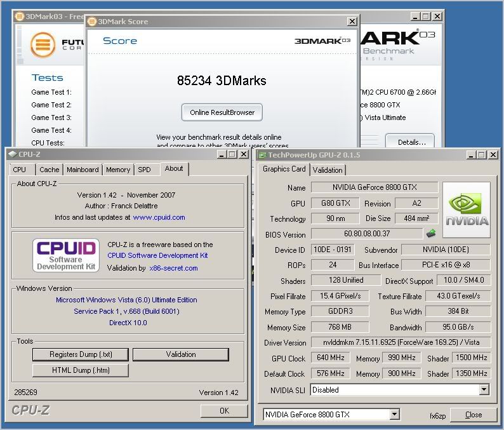Click the Technology 90 nm field
504x430 pixels.
[x=335, y=218]
